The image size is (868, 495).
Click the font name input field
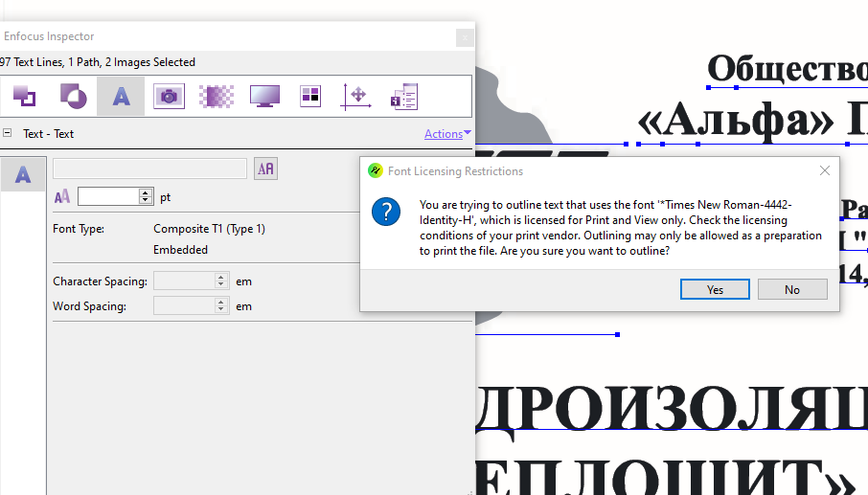tap(150, 169)
